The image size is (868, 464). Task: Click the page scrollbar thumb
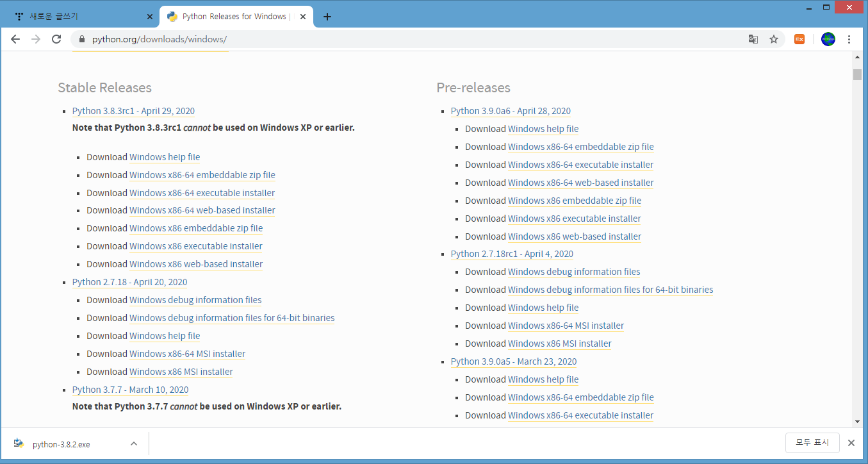tap(857, 74)
